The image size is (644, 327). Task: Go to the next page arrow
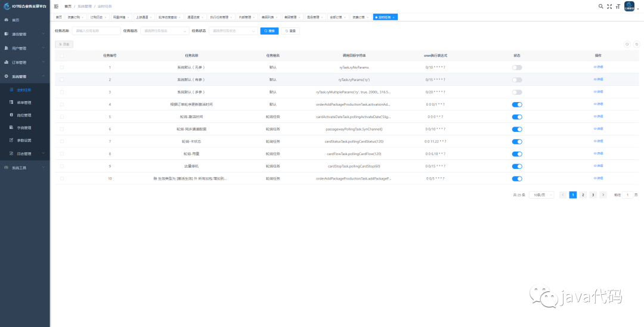[x=603, y=195]
